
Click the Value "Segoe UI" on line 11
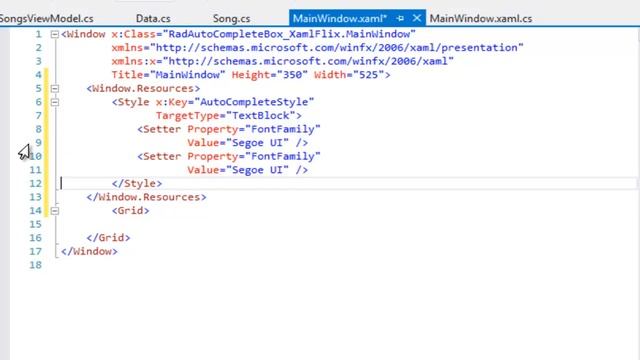[x=258, y=170]
